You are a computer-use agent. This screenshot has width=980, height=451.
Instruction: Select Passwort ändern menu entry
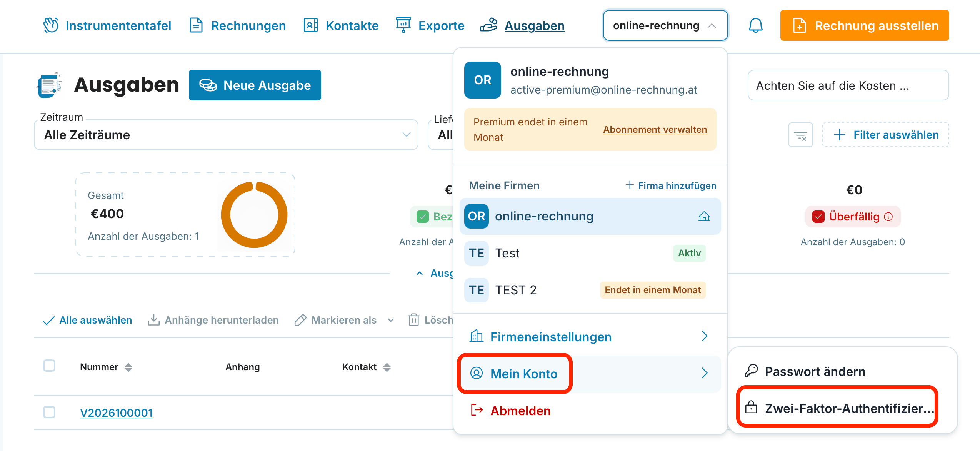tap(842, 371)
